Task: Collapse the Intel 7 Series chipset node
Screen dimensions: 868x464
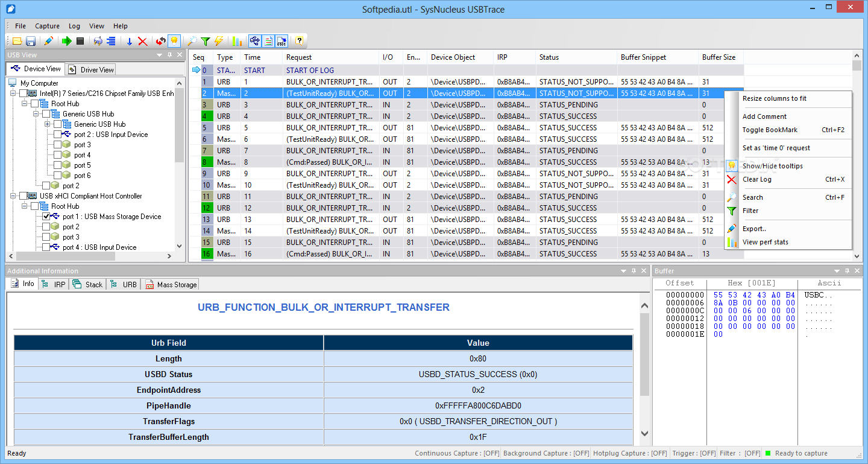Action: coord(13,94)
